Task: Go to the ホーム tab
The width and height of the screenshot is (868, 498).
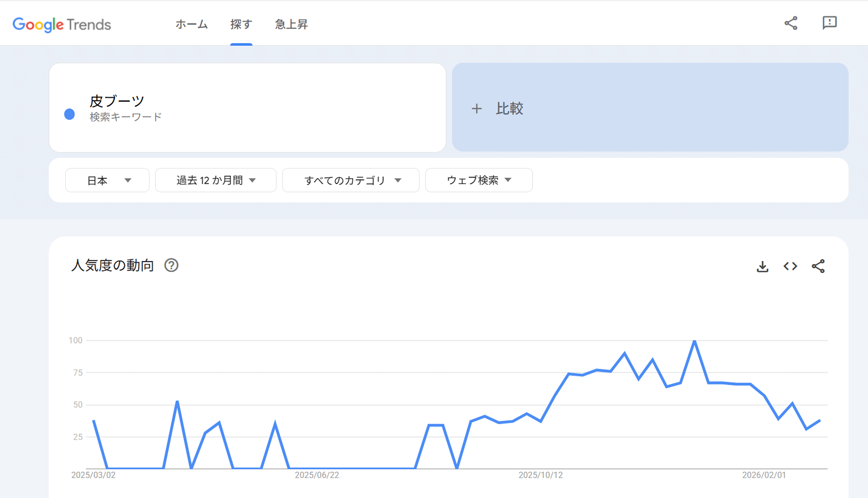Action: pos(191,24)
